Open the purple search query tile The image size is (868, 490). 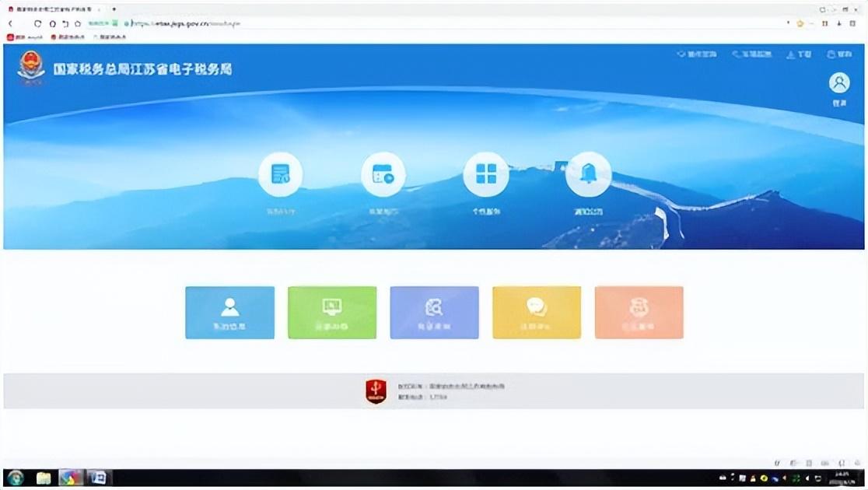[x=435, y=312]
